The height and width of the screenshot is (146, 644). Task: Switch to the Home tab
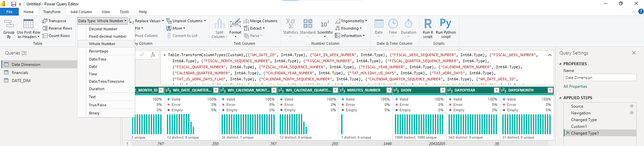tap(29, 12)
